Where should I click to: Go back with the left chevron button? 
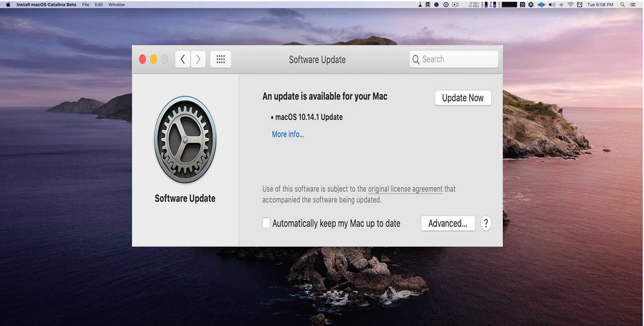(183, 59)
